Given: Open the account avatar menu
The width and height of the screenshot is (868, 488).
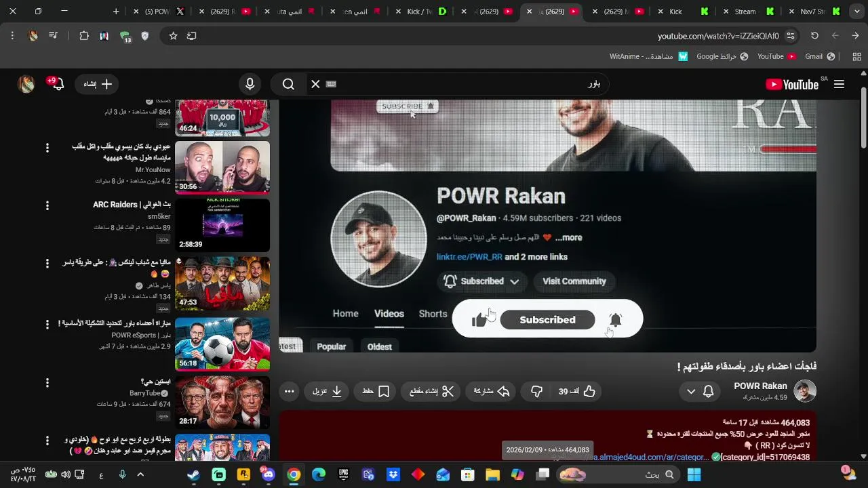Looking at the screenshot, I should pyautogui.click(x=26, y=84).
